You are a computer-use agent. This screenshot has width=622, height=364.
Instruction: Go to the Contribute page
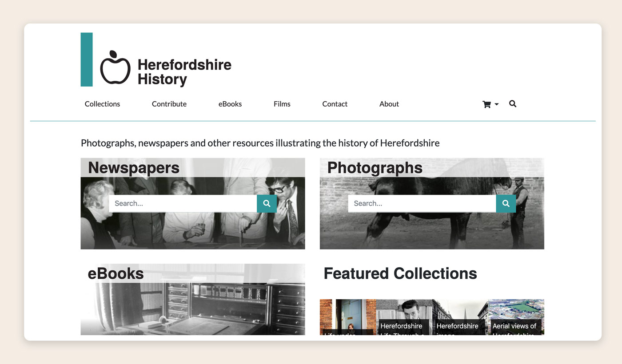[x=169, y=104]
